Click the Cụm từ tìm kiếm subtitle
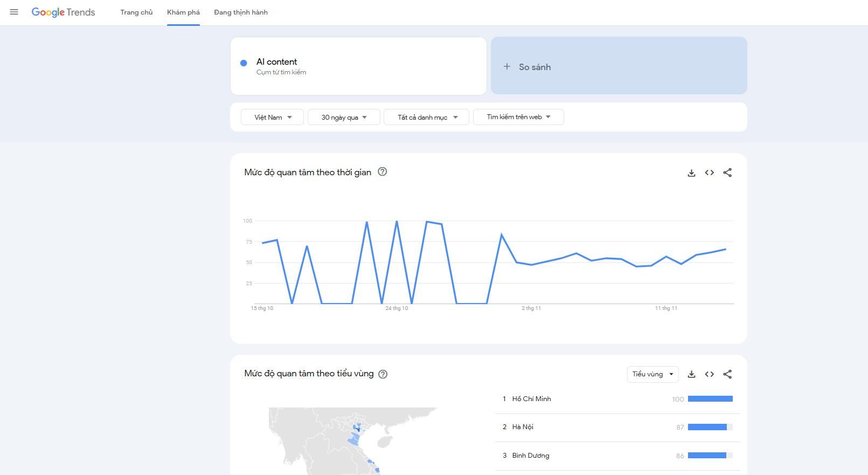This screenshot has width=868, height=475. [281, 72]
